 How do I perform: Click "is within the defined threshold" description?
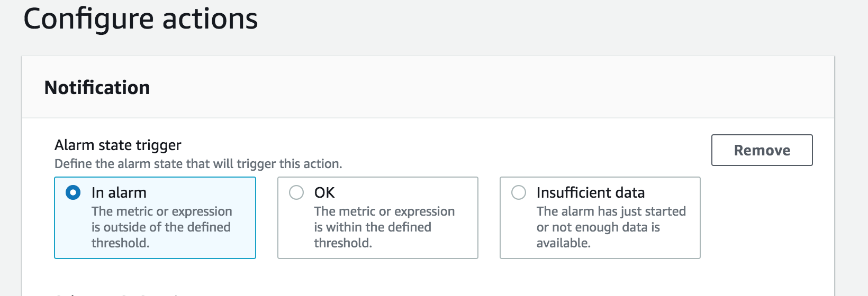click(373, 235)
